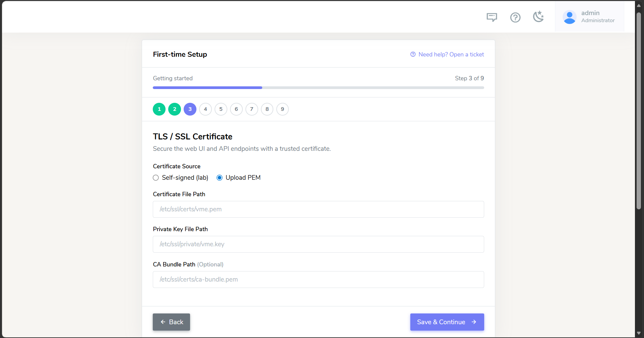
Task: Click the page vertical scrollbar thumb
Action: 639,111
